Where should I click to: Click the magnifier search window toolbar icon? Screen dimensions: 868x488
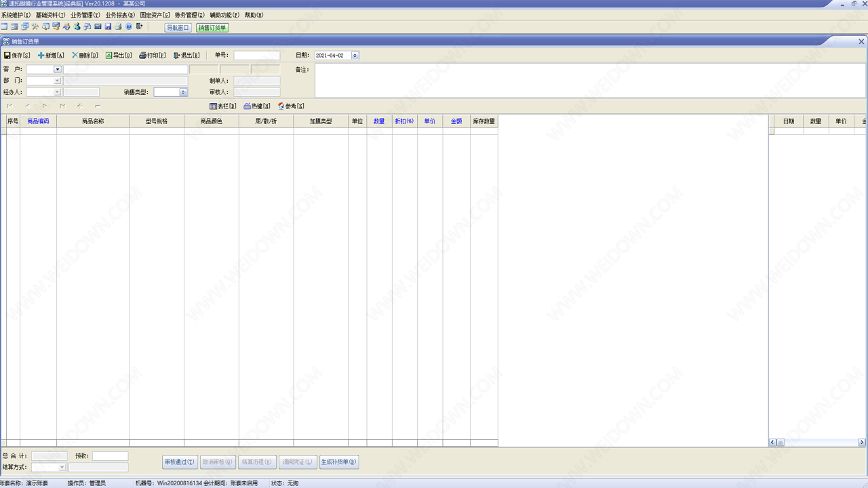45,26
